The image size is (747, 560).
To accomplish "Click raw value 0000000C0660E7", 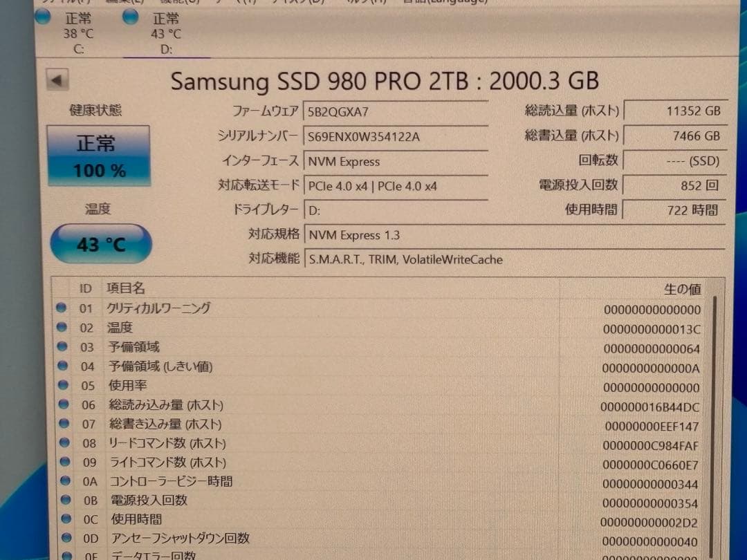I will [649, 465].
